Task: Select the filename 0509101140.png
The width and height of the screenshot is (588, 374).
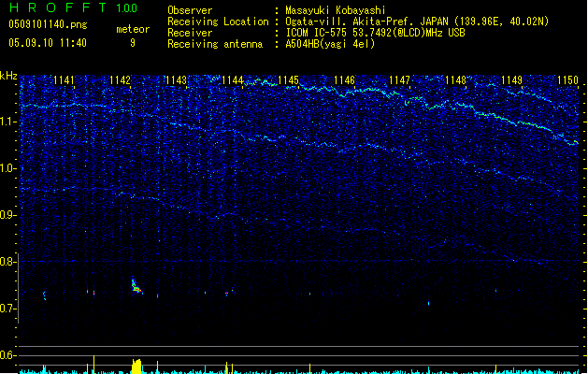Action: (48, 24)
